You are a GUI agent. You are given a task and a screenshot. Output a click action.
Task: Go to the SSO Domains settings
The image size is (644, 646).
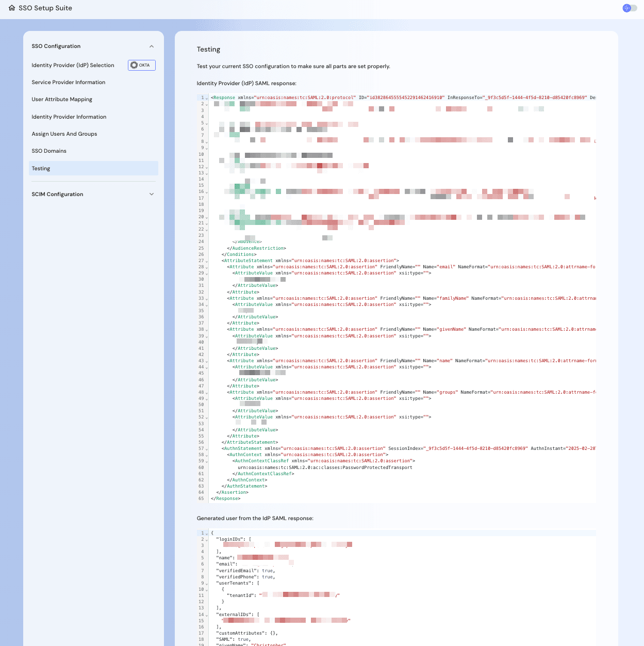[49, 151]
